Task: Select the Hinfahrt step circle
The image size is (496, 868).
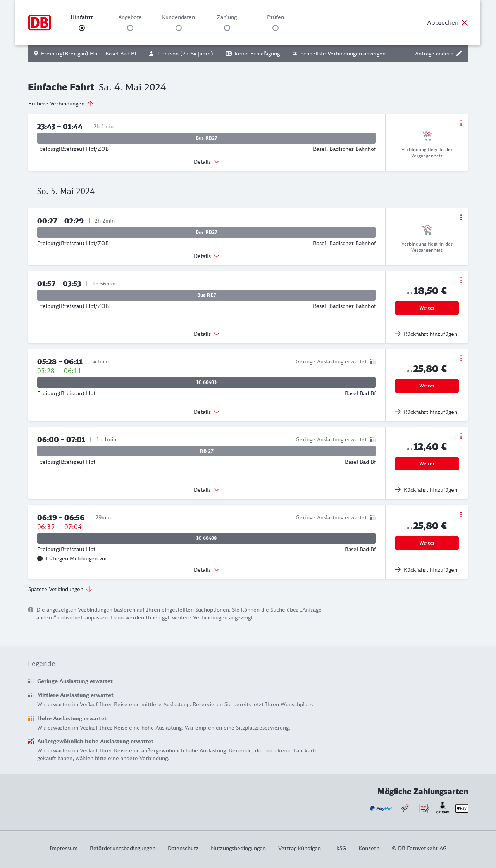Action: 82,28
